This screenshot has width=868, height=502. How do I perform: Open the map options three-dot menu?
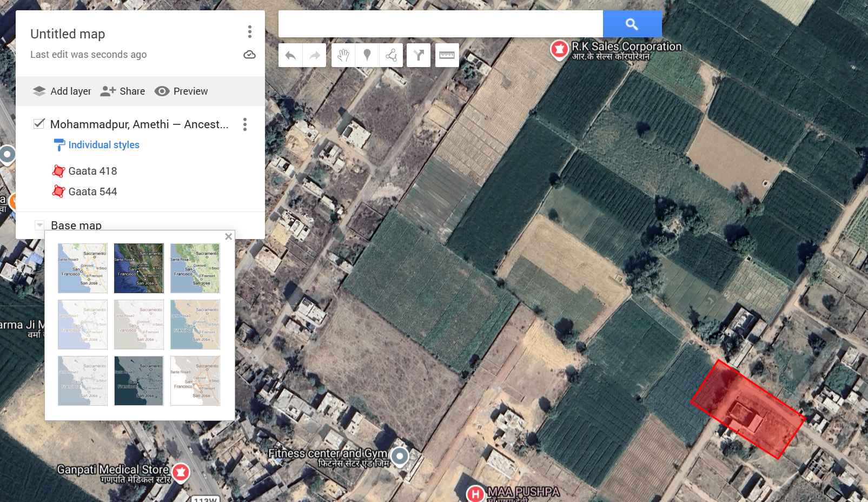(249, 32)
